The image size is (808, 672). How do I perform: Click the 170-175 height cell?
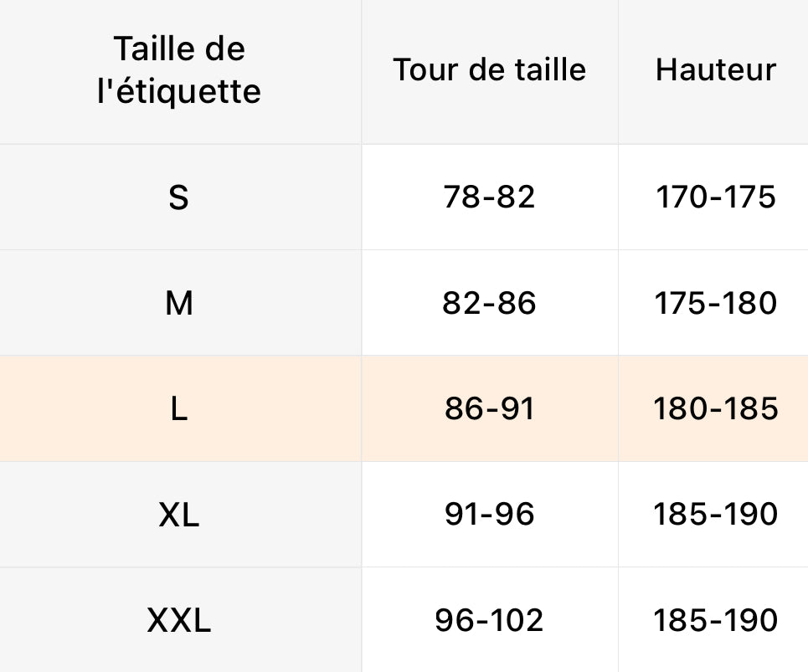pos(715,197)
